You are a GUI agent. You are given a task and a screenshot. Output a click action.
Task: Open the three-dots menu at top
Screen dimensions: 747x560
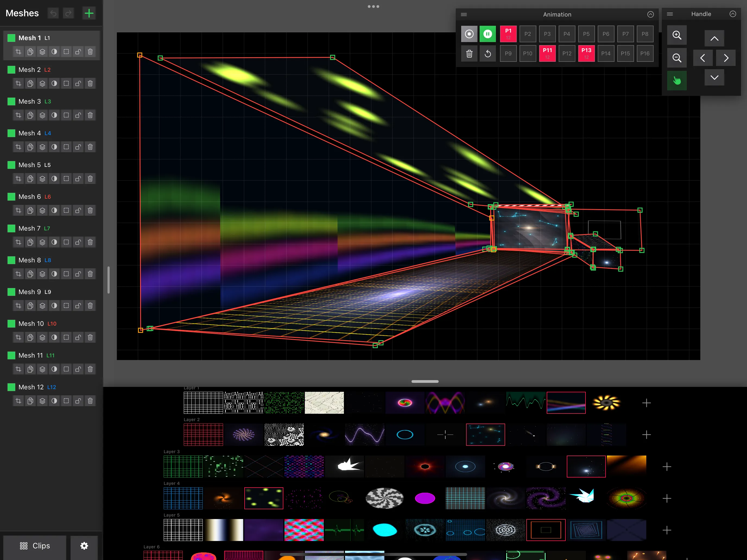[373, 7]
